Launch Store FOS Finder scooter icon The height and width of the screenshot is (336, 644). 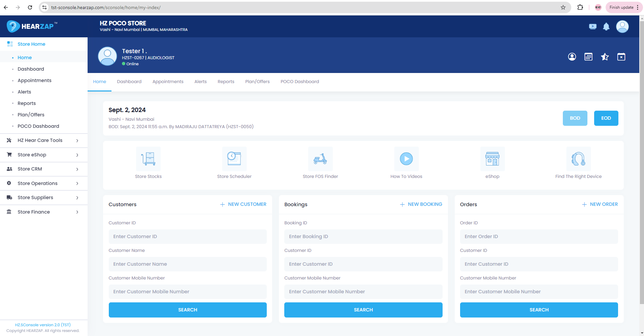tap(320, 159)
